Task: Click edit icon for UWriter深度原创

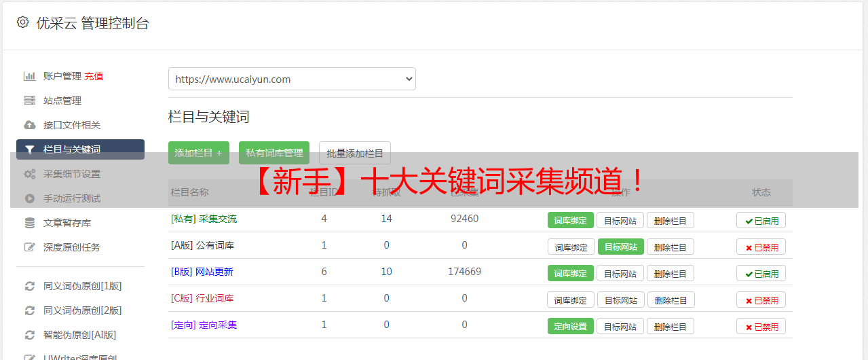Action: (x=29, y=357)
